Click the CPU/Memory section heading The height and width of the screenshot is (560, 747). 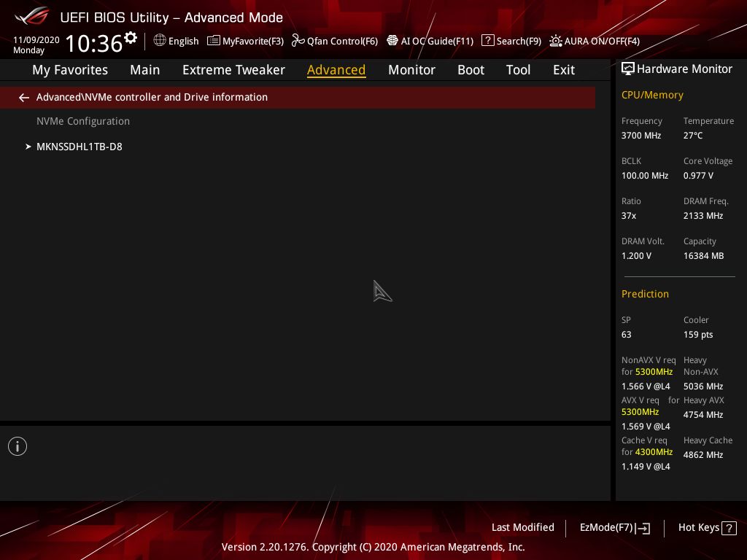click(652, 96)
